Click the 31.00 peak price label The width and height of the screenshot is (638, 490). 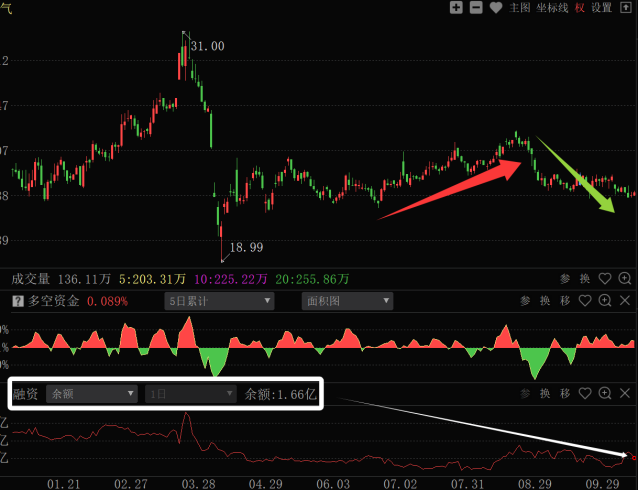click(207, 46)
